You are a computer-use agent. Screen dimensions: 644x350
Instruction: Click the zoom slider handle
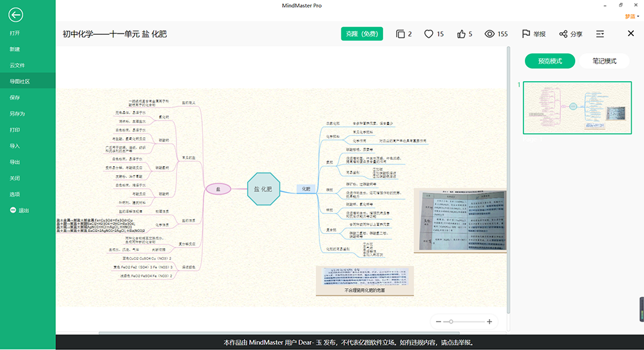click(x=451, y=322)
